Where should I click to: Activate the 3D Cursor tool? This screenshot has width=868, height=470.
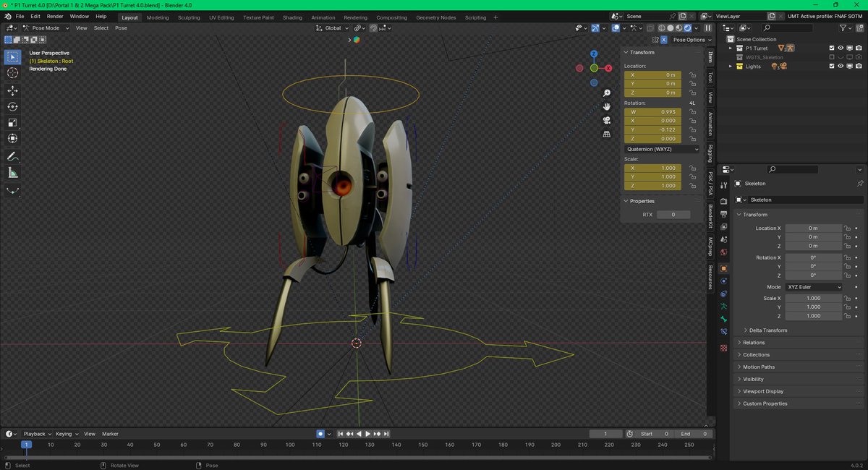click(12, 73)
